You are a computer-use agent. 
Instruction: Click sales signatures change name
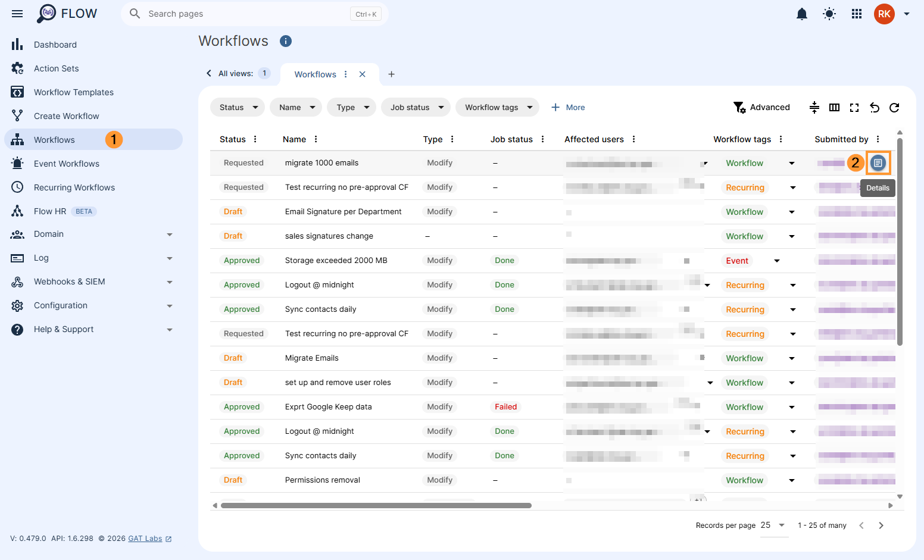[x=329, y=236]
